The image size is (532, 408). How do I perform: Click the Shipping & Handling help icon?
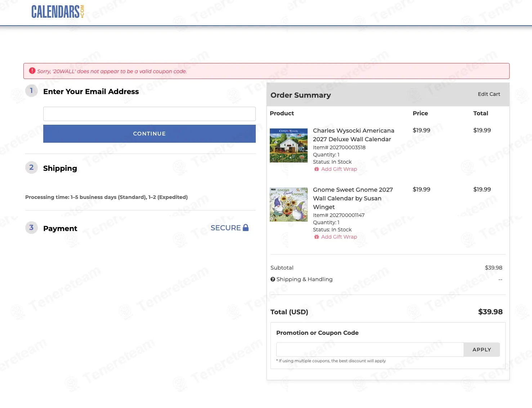coord(273,279)
